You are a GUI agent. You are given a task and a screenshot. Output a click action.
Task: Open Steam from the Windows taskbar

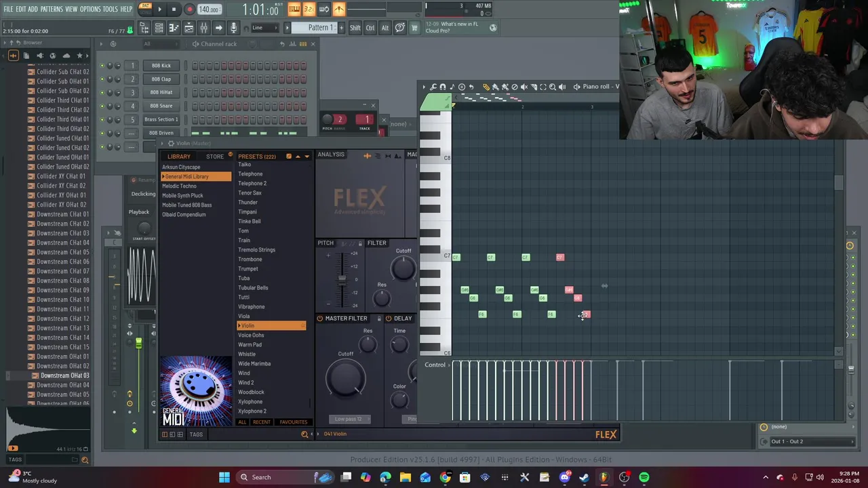click(x=583, y=477)
